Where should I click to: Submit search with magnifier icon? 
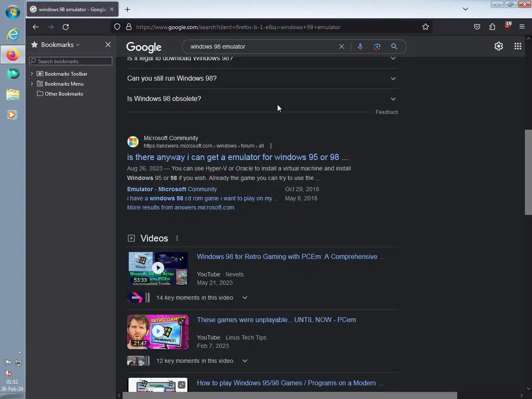[394, 47]
